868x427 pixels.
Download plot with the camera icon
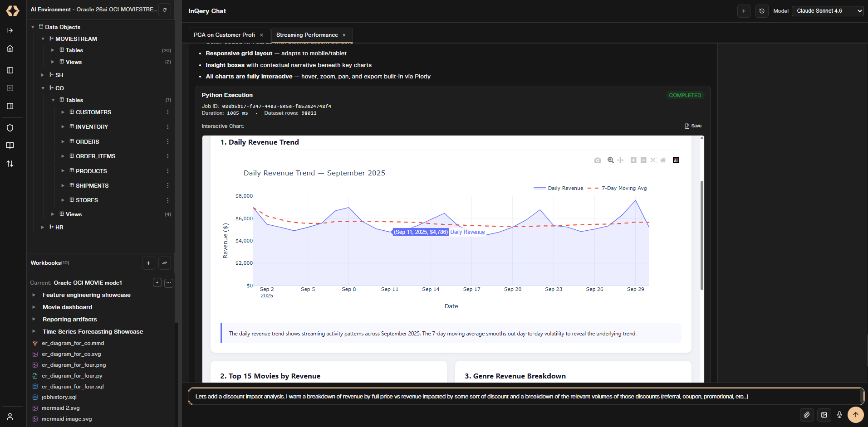coord(598,160)
